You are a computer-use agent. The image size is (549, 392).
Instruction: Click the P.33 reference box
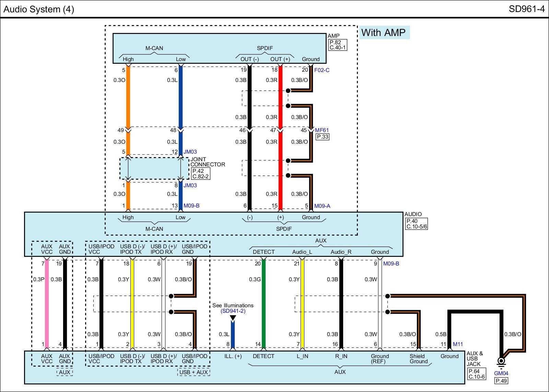coord(322,137)
